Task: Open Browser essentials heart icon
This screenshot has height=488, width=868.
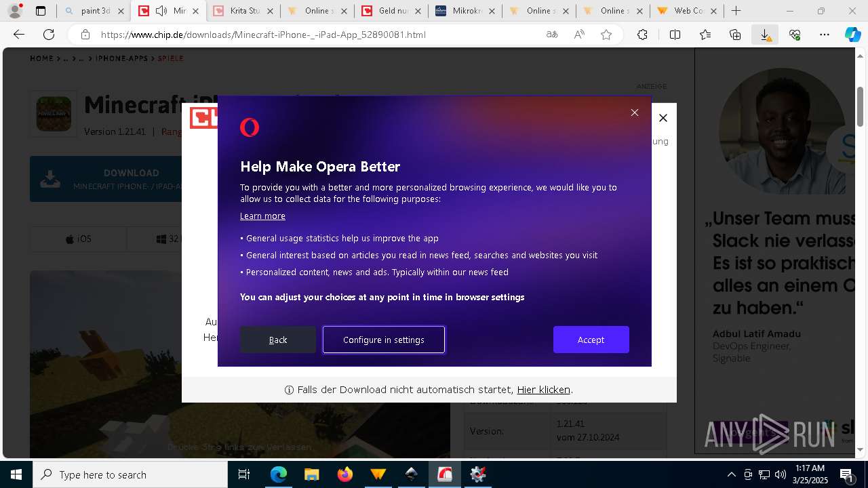Action: tap(795, 35)
